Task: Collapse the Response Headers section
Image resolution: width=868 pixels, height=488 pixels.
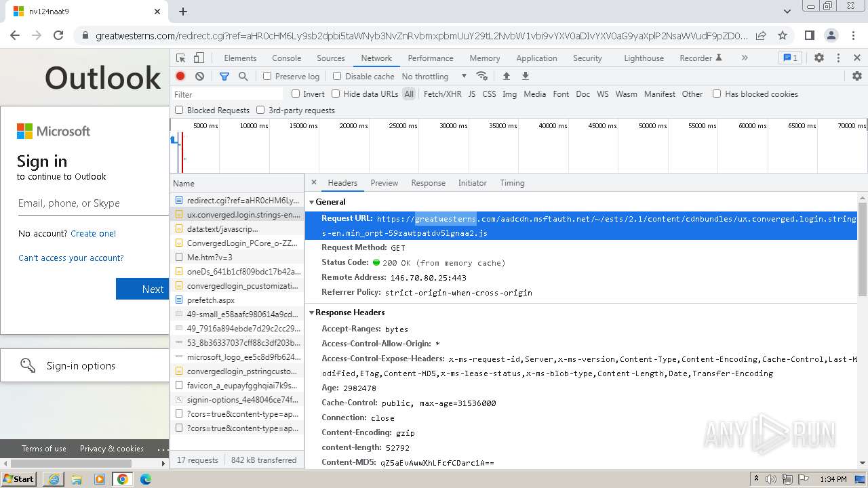Action: point(312,312)
